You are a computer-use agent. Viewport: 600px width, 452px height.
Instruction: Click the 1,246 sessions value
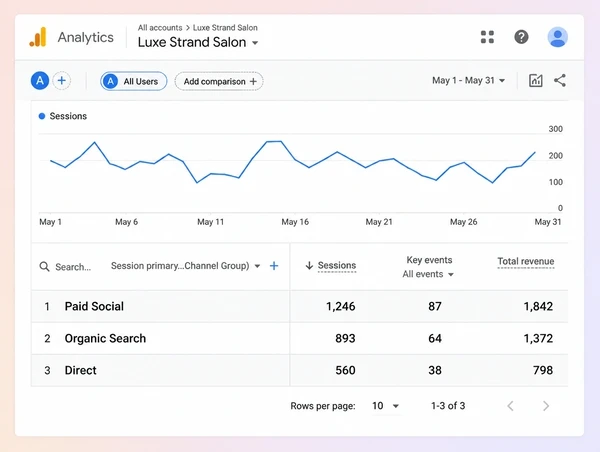point(341,306)
